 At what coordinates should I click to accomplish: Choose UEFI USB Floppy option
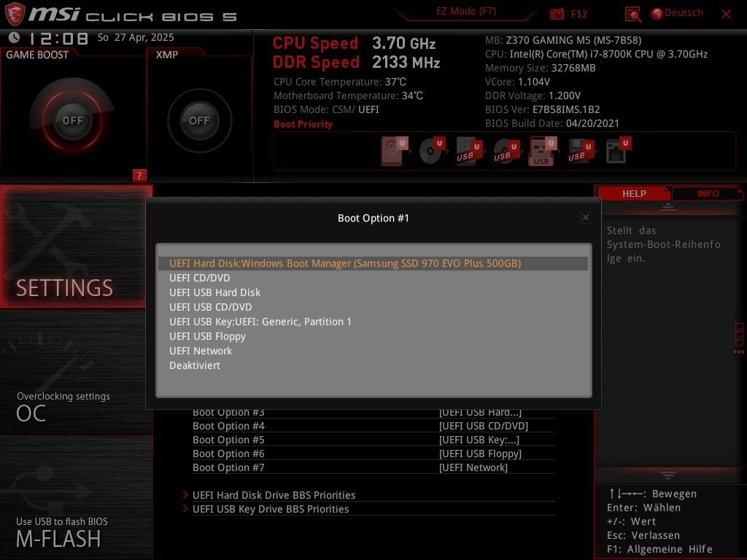coord(373,336)
